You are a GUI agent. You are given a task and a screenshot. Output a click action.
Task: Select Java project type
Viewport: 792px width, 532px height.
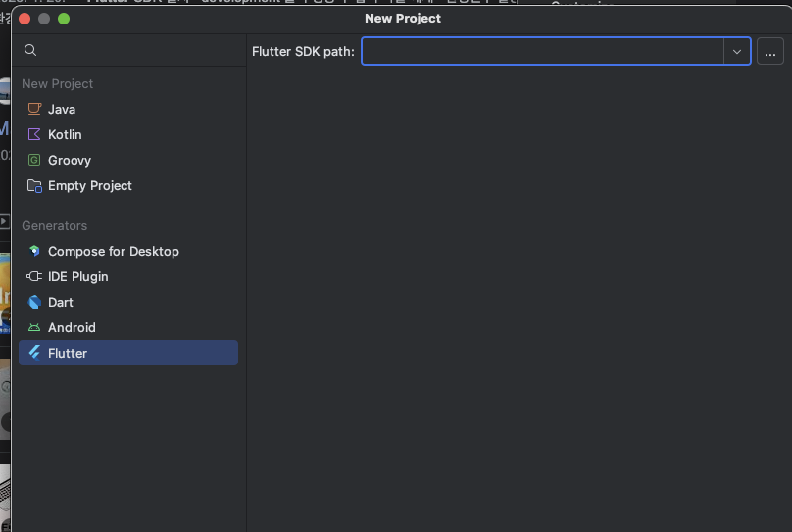tap(128, 109)
